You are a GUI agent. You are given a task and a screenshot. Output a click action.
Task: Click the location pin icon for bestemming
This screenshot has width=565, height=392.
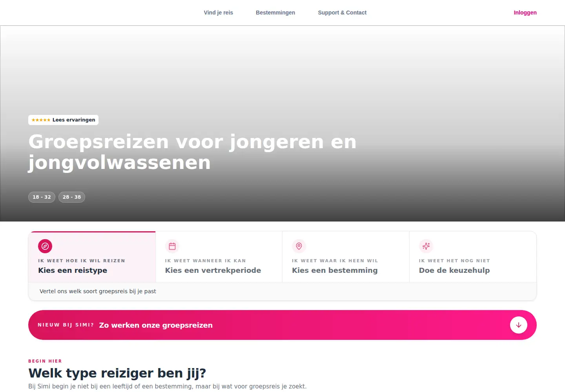299,246
